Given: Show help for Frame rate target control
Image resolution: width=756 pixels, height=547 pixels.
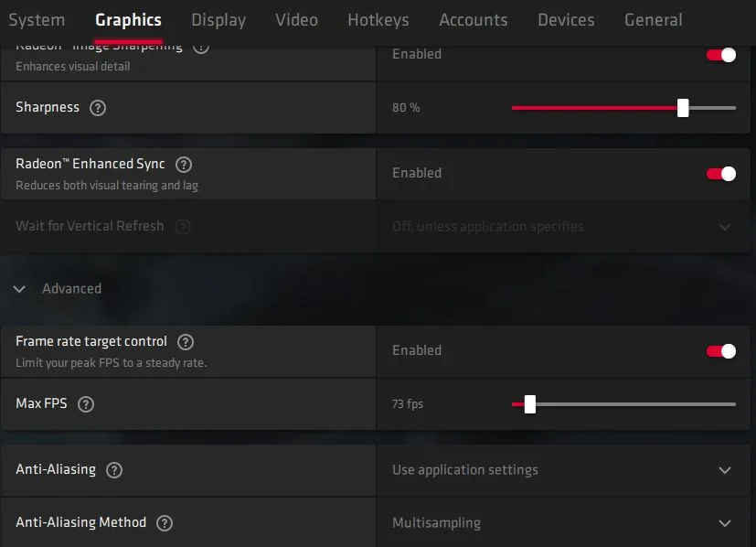Looking at the screenshot, I should point(186,342).
